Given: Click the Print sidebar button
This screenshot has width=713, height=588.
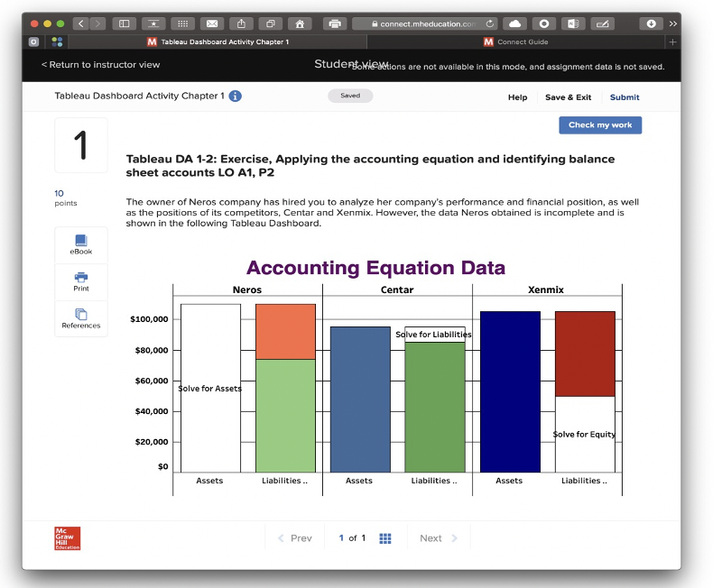Looking at the screenshot, I should coord(81,281).
